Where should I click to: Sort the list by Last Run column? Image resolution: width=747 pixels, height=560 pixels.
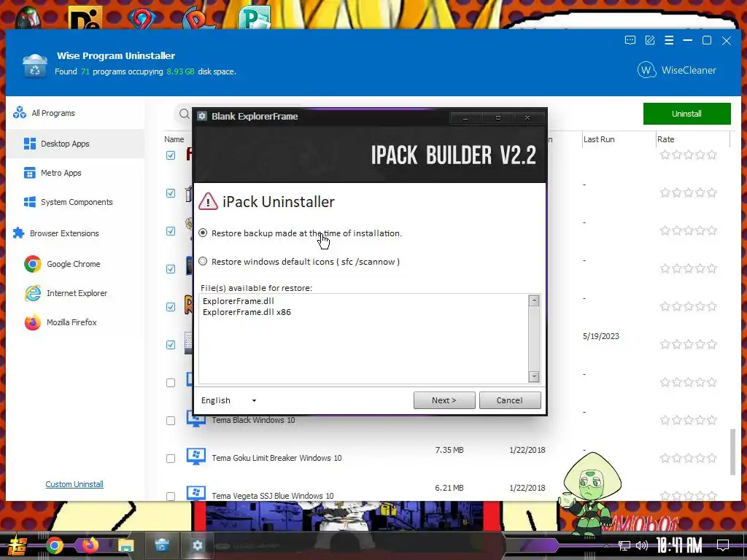599,139
